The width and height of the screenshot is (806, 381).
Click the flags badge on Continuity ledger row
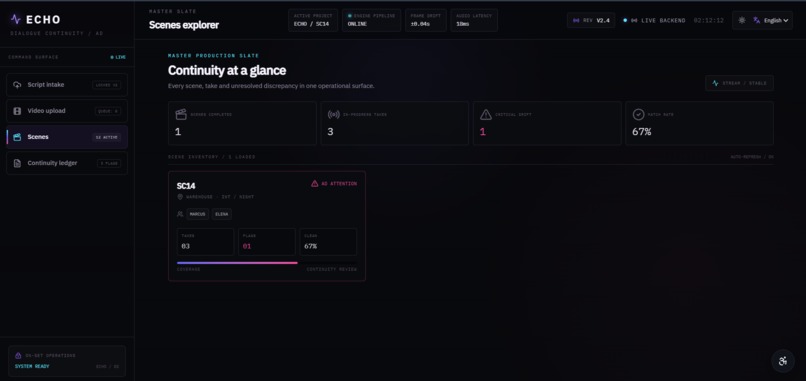(x=109, y=163)
